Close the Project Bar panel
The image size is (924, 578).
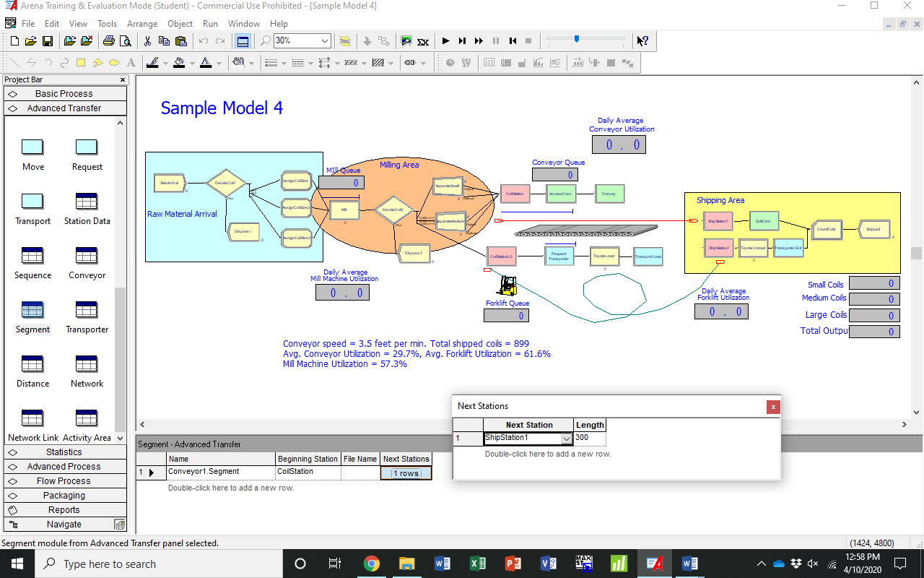(x=123, y=79)
